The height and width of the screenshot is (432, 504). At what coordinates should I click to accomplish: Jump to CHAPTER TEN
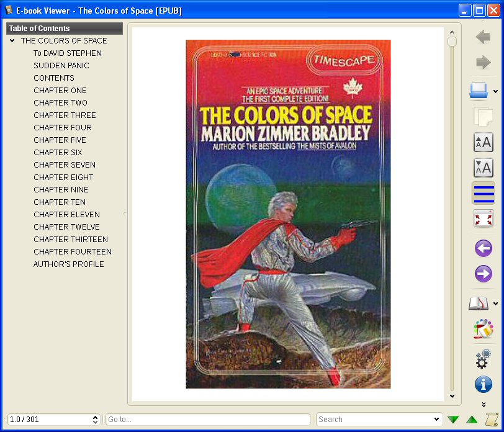coord(60,202)
